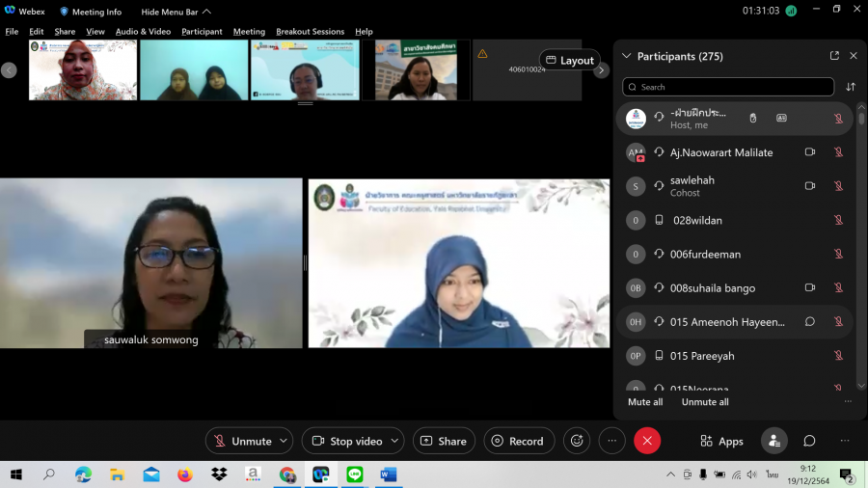The width and height of the screenshot is (868, 488).
Task: Click the Layout button
Action: 569,60
